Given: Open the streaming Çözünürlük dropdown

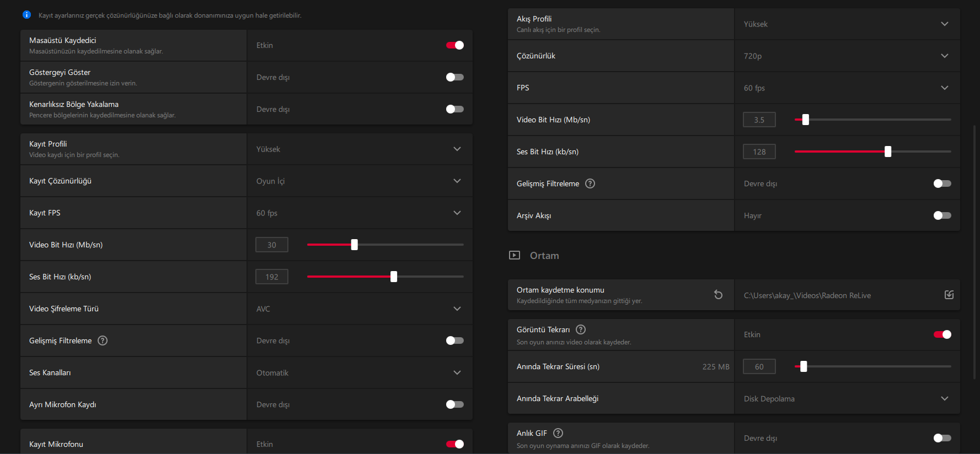Looking at the screenshot, I should [x=847, y=56].
